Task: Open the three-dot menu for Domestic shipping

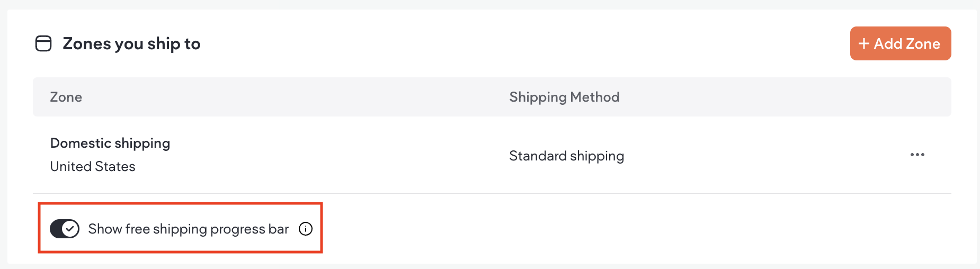Action: [917, 155]
